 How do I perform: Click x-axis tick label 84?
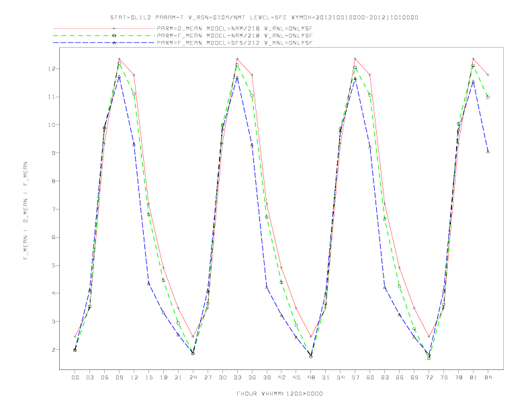488,377
